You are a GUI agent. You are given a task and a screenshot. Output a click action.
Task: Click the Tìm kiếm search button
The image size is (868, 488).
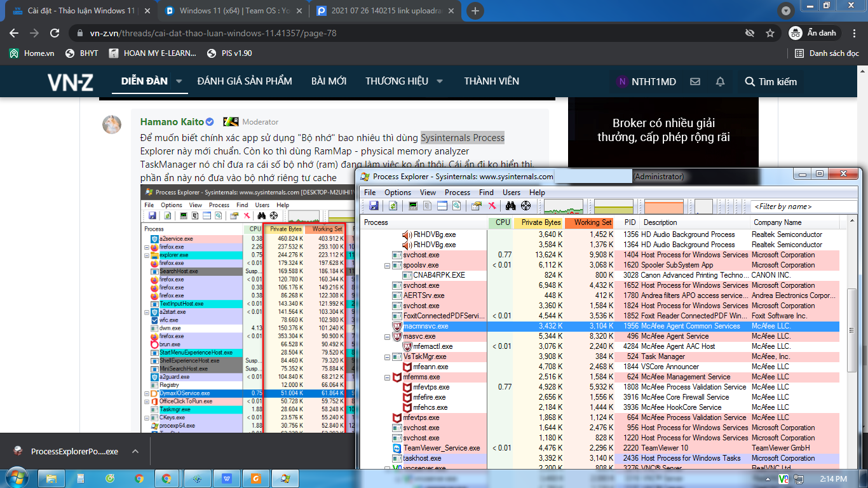coord(771,81)
